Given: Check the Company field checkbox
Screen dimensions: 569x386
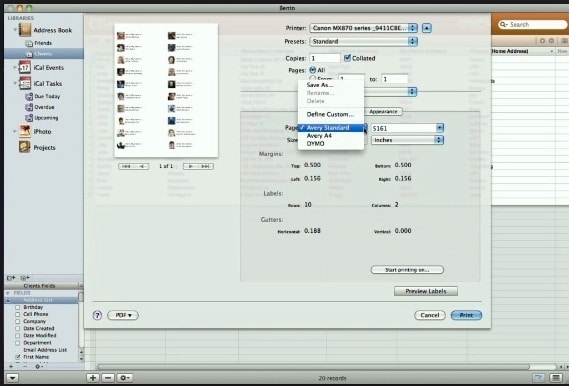Looking at the screenshot, I should click(17, 321).
